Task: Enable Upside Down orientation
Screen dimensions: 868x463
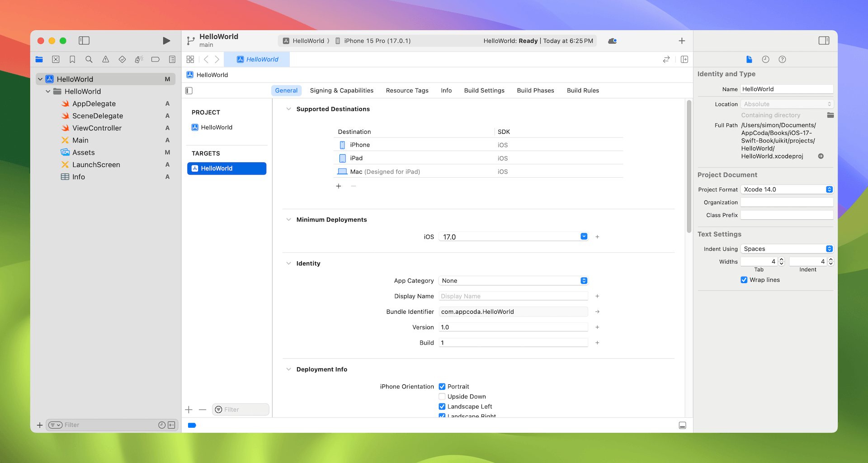Action: (x=442, y=397)
